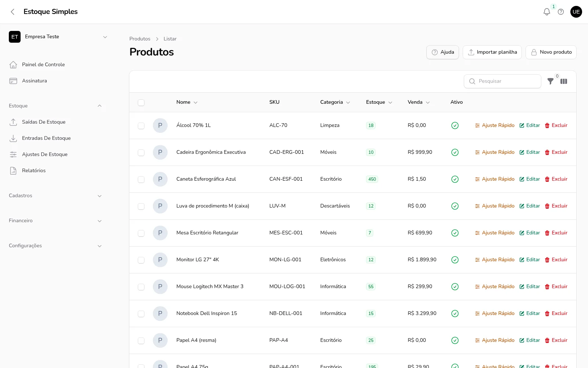Click Ajuste Rápido for Álcool 70% 1L
The height and width of the screenshot is (368, 588).
point(495,125)
